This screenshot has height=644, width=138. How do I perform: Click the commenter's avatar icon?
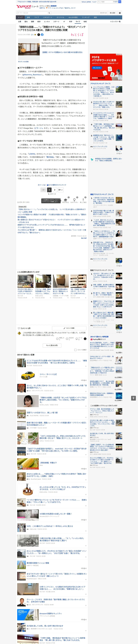tap(19, 333)
